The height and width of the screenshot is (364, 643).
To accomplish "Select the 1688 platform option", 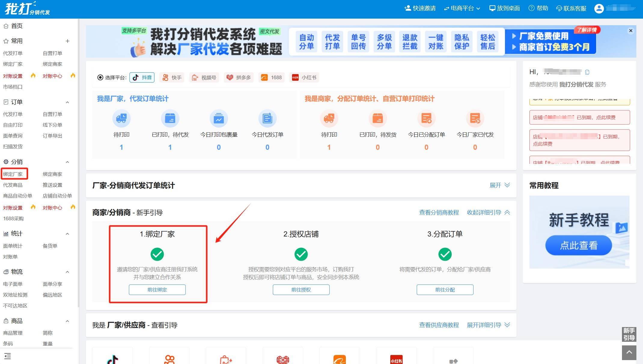I will 272,77.
